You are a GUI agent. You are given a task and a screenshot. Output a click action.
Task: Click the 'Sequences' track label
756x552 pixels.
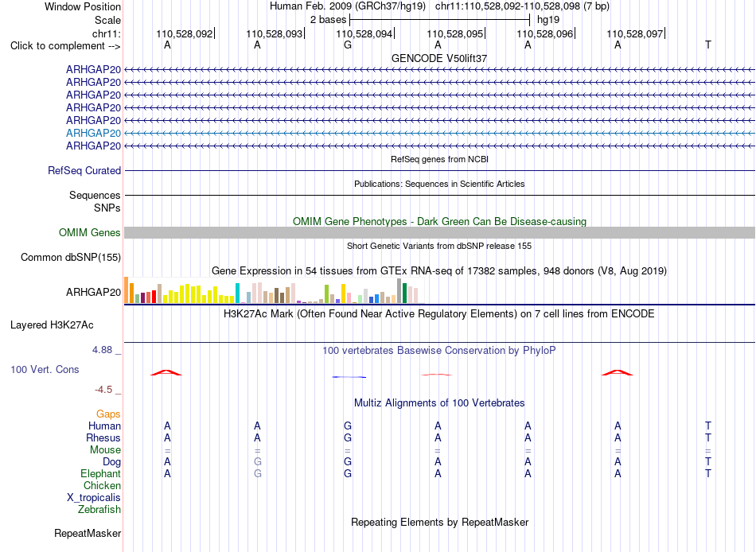click(95, 195)
